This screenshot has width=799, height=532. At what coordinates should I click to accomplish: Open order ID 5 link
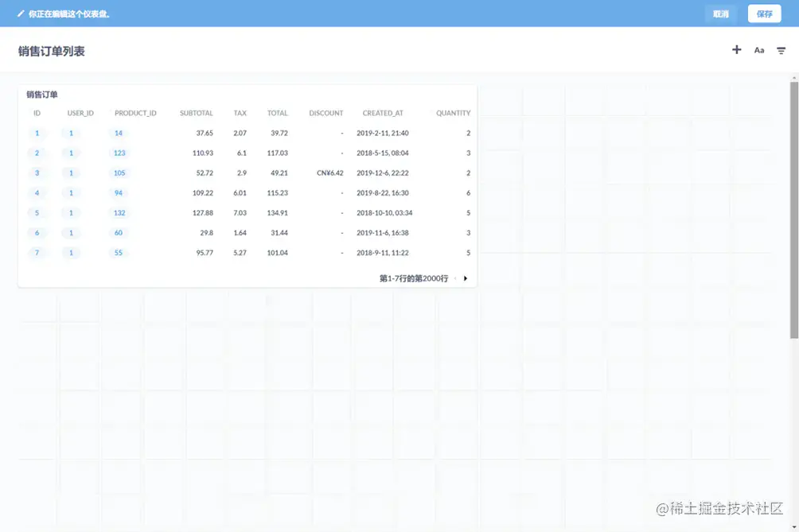[37, 213]
